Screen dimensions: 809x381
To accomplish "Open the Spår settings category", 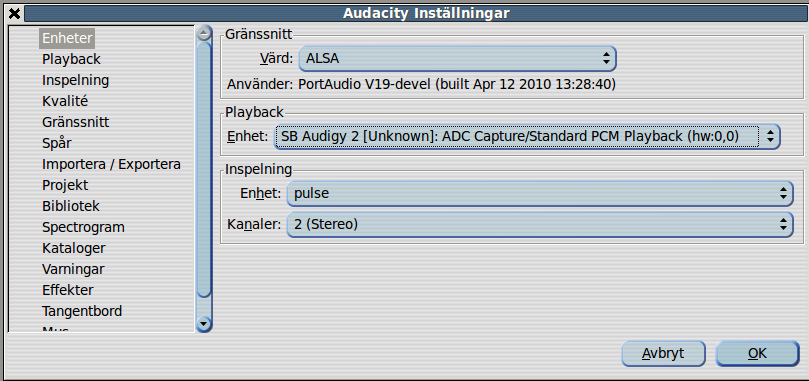I will 57,143.
